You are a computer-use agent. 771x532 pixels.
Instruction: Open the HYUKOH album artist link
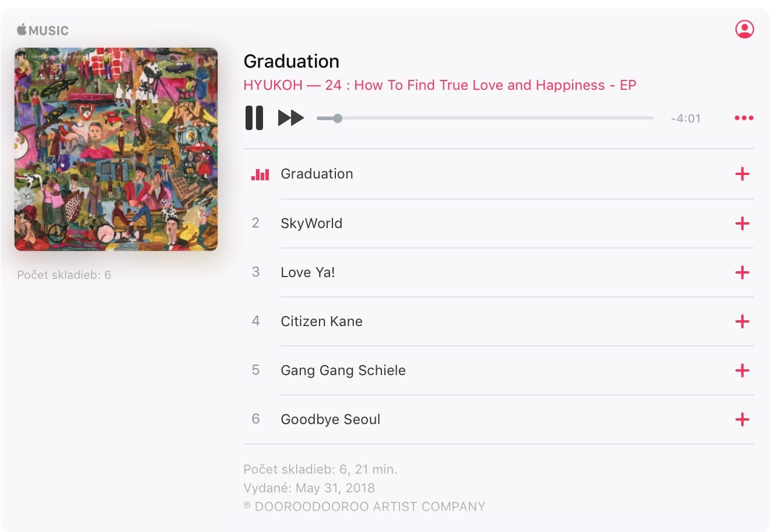[272, 85]
